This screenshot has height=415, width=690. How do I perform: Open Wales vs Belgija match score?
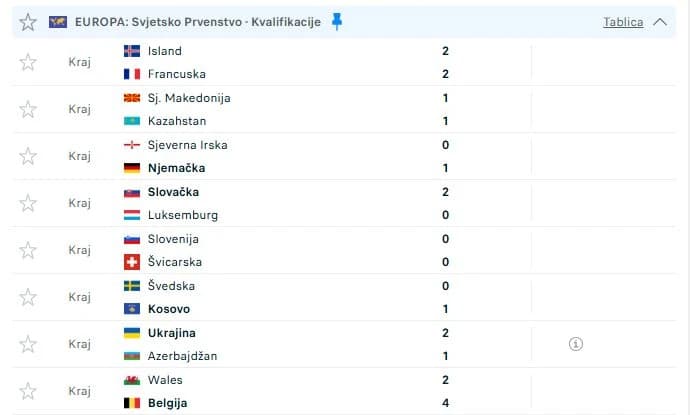pos(444,391)
